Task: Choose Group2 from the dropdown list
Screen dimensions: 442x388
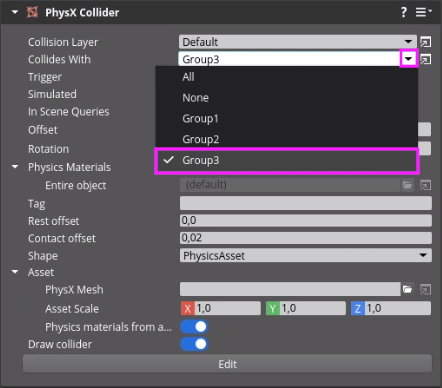Action: point(287,139)
